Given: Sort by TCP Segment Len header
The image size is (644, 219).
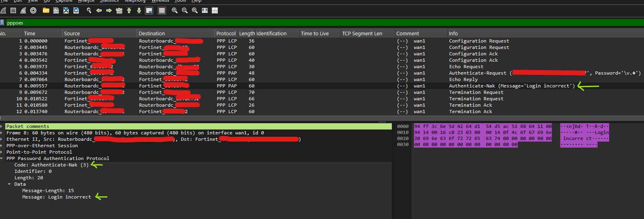Looking at the screenshot, I should 367,34.
